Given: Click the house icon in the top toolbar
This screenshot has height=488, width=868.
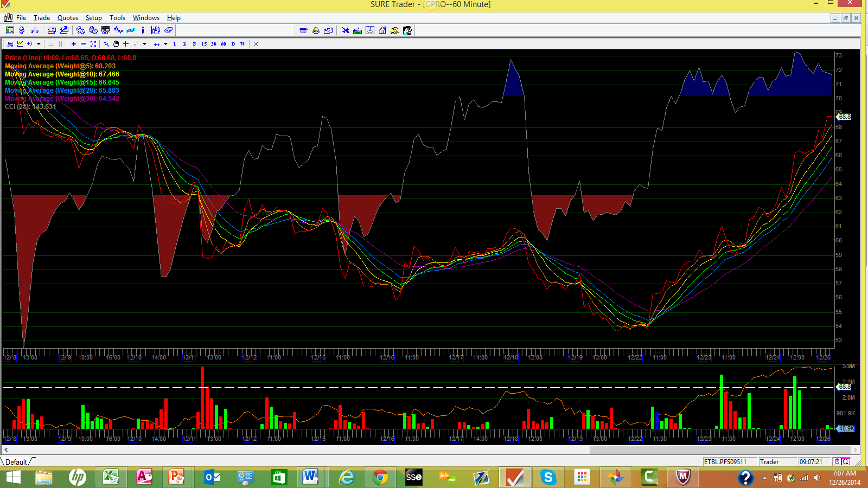Looking at the screenshot, I should click(x=382, y=30).
